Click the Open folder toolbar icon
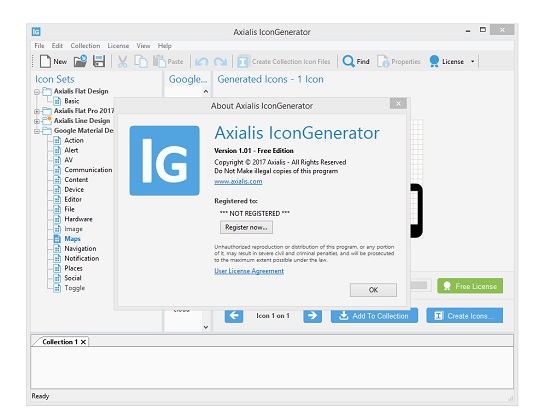The image size is (550, 418). point(80,61)
